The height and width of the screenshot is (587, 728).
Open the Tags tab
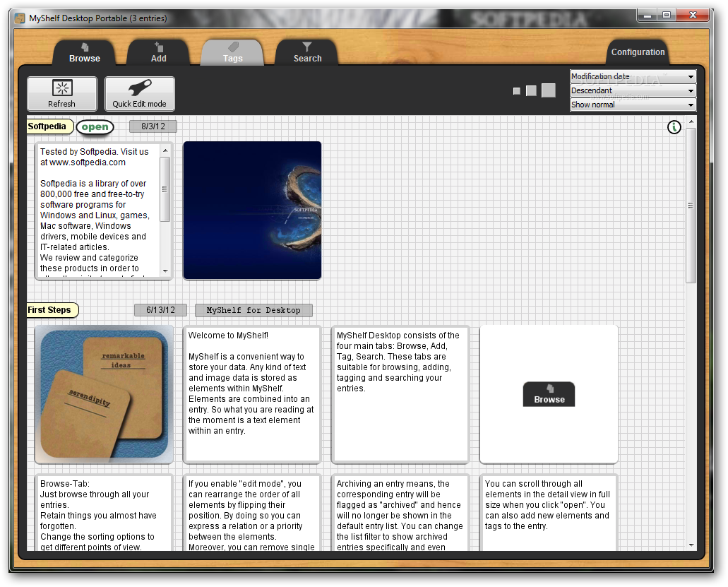click(232, 52)
